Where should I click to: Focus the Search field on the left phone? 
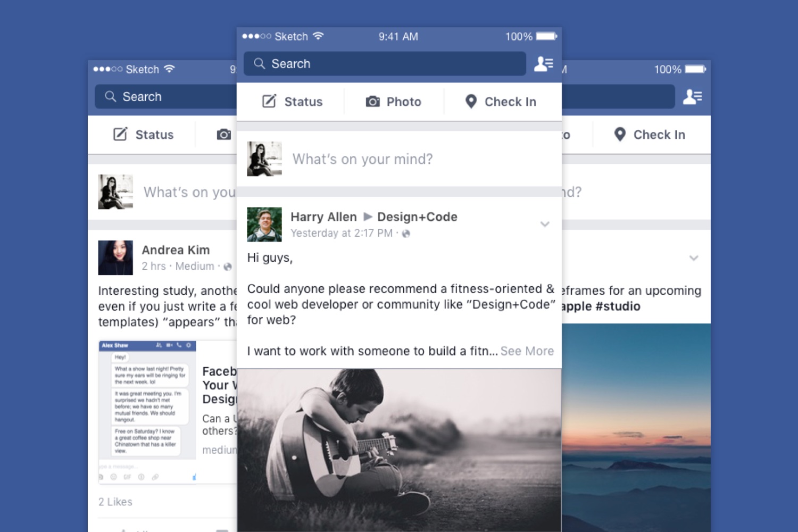(x=166, y=97)
